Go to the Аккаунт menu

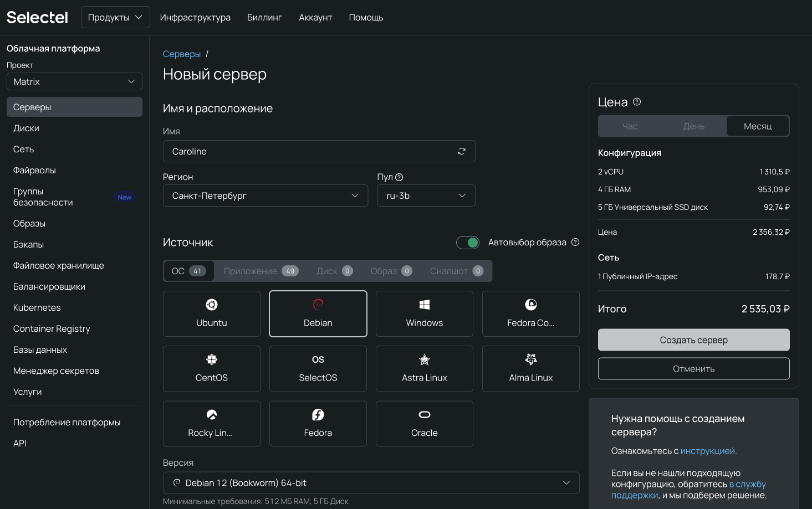pos(315,18)
